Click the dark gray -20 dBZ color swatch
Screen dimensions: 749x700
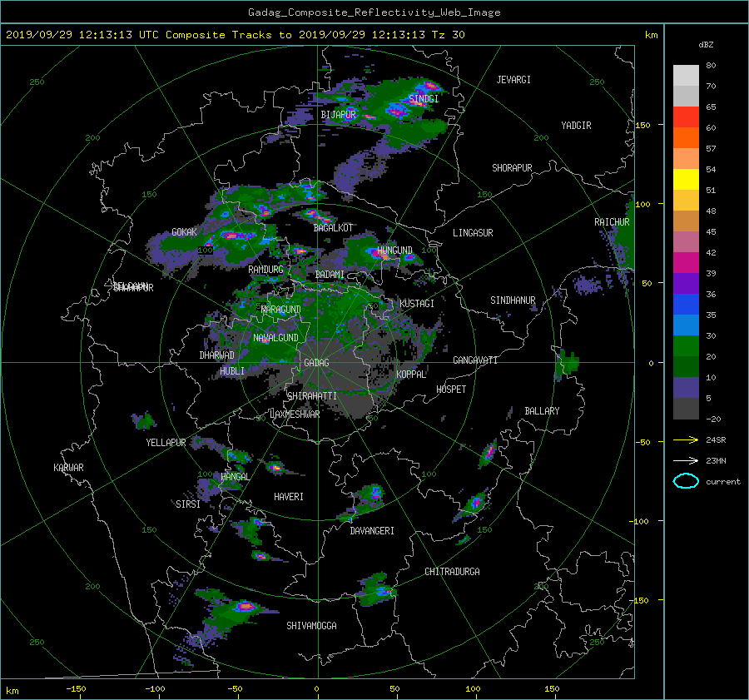[686, 409]
